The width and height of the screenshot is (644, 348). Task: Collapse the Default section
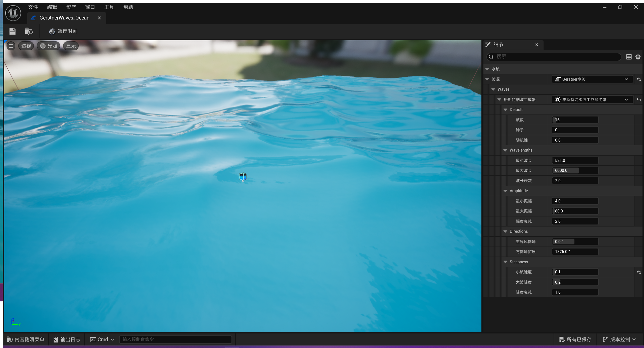coord(505,110)
